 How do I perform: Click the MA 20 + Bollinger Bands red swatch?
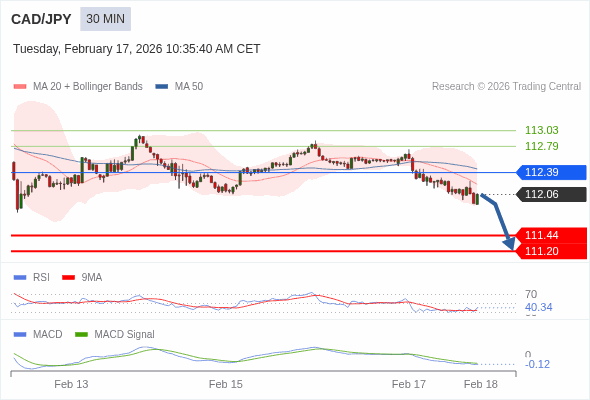point(20,87)
